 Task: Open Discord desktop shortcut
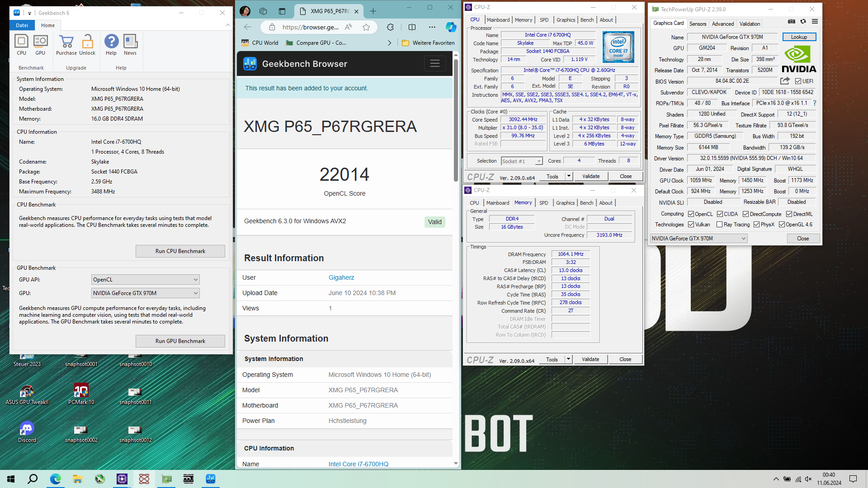pos(27,432)
